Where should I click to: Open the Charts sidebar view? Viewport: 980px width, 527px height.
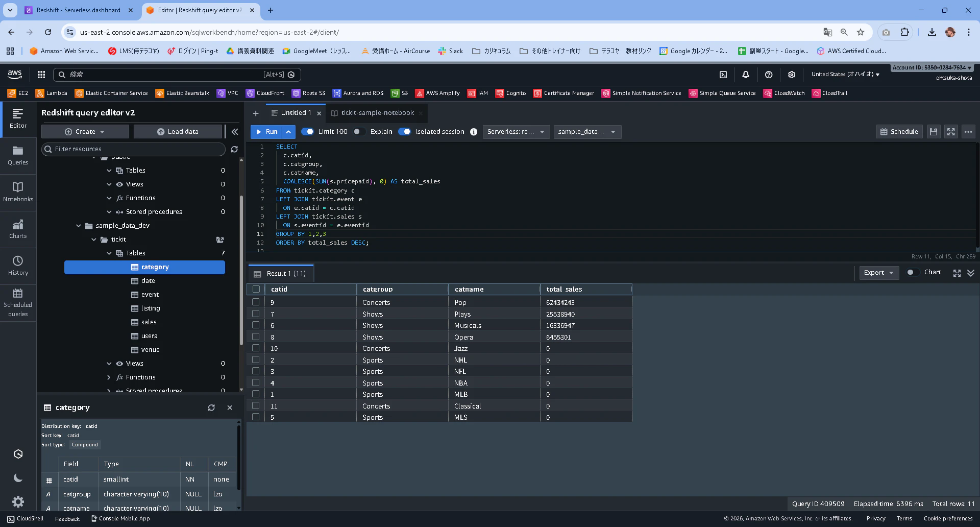[x=18, y=229]
